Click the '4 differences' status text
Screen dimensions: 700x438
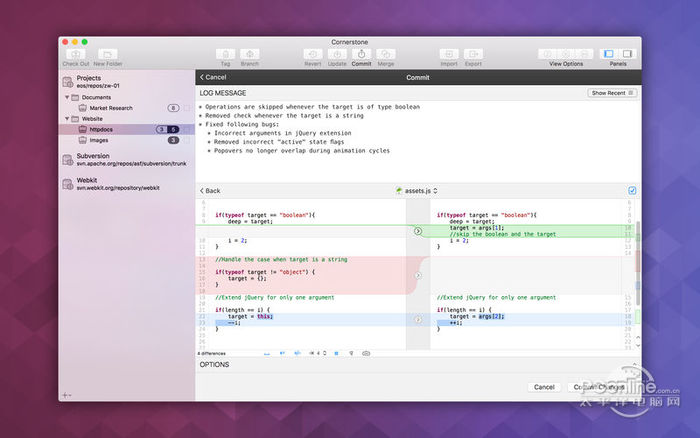212,354
